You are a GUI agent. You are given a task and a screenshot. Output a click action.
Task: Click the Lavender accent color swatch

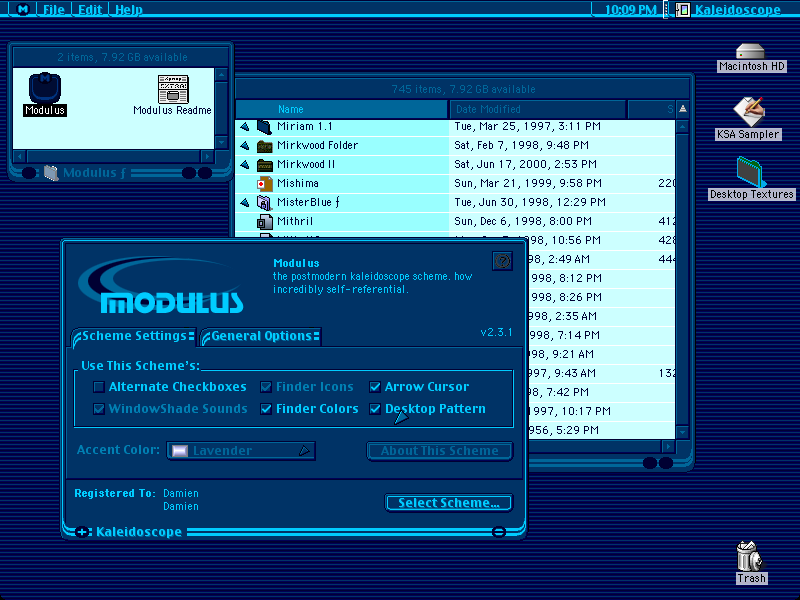pyautogui.click(x=180, y=451)
